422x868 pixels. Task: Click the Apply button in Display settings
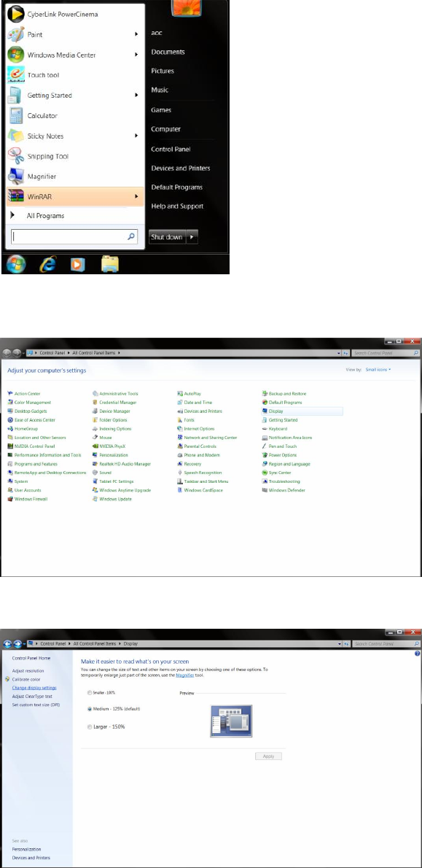pos(268,756)
